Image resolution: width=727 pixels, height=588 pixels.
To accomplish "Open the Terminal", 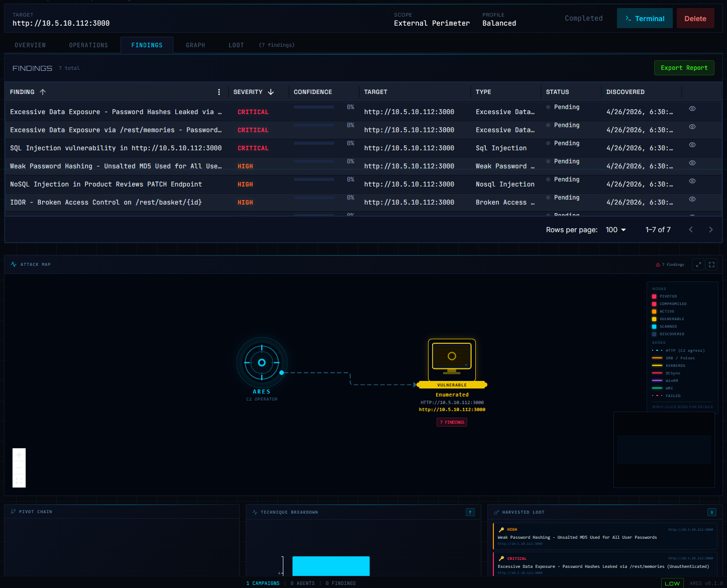I will (x=645, y=19).
